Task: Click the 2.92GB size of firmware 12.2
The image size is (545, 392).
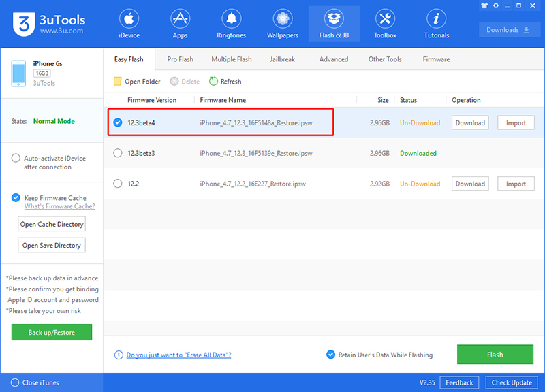Action: (379, 184)
